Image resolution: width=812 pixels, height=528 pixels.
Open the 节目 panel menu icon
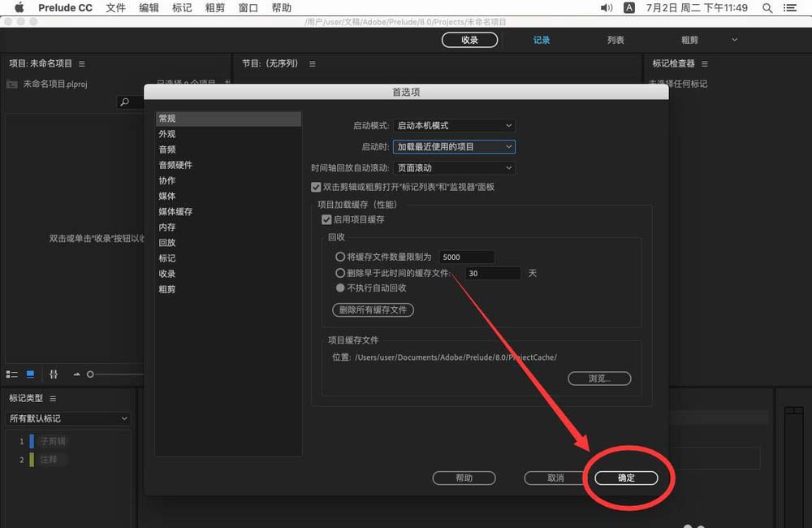[x=313, y=63]
